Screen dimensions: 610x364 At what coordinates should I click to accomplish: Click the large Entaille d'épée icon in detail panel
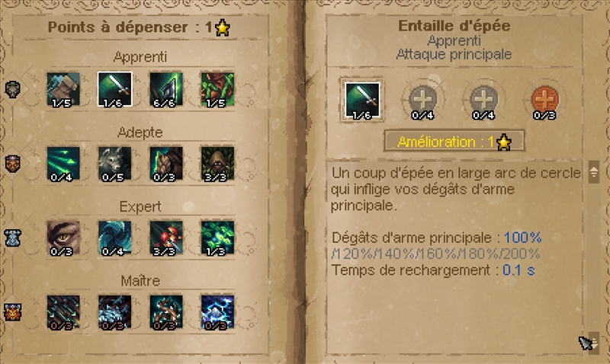pos(361,100)
